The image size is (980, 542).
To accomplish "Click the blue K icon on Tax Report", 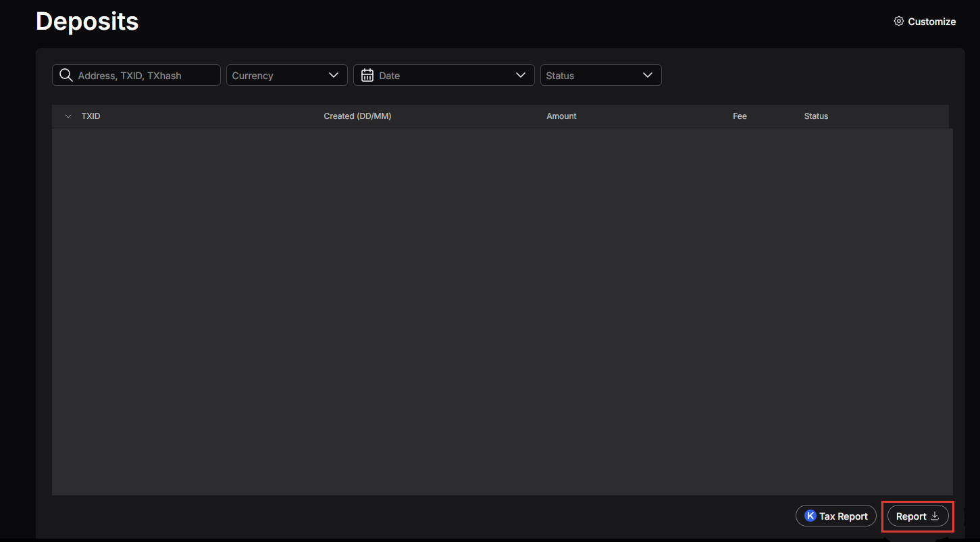I will tap(810, 516).
